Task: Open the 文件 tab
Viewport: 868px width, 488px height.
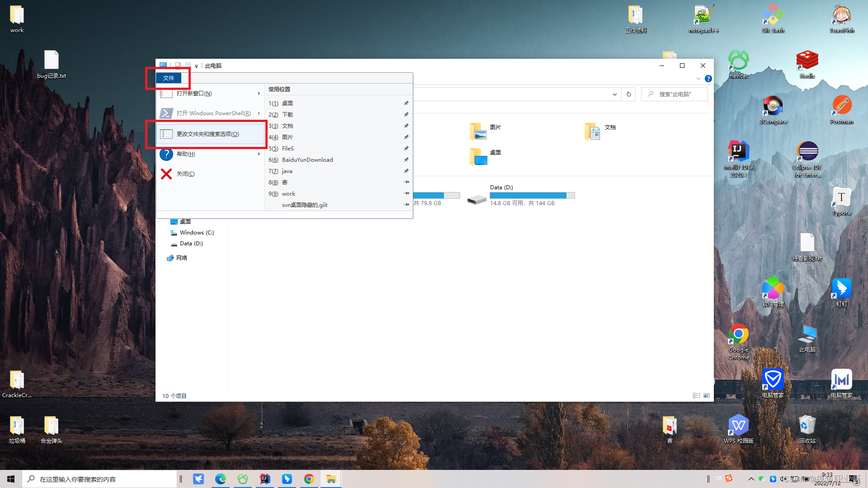Action: [x=169, y=78]
